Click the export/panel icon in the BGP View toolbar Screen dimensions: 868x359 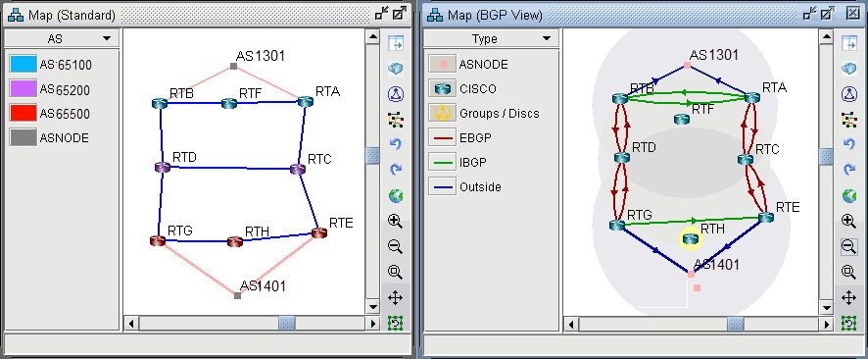pyautogui.click(x=848, y=42)
